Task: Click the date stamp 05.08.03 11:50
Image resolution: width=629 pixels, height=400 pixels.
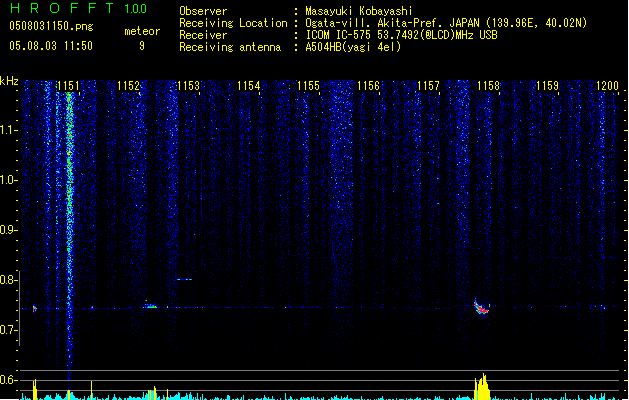Action: [51, 46]
